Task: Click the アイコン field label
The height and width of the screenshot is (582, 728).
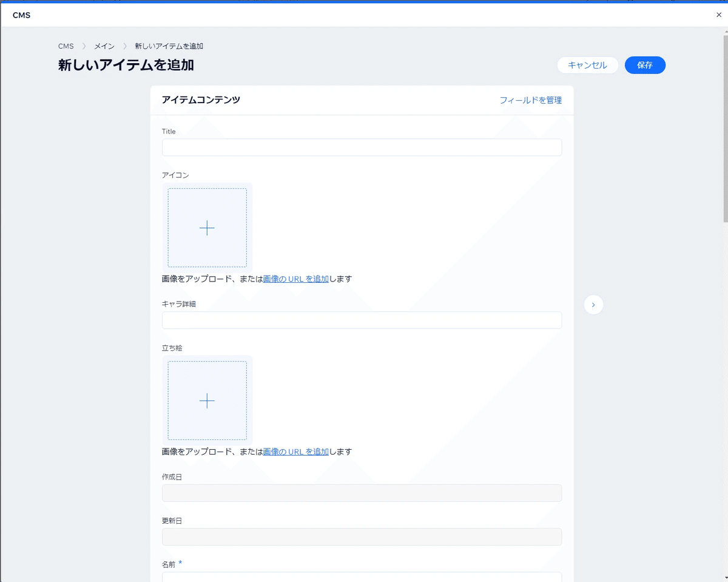Action: point(175,175)
